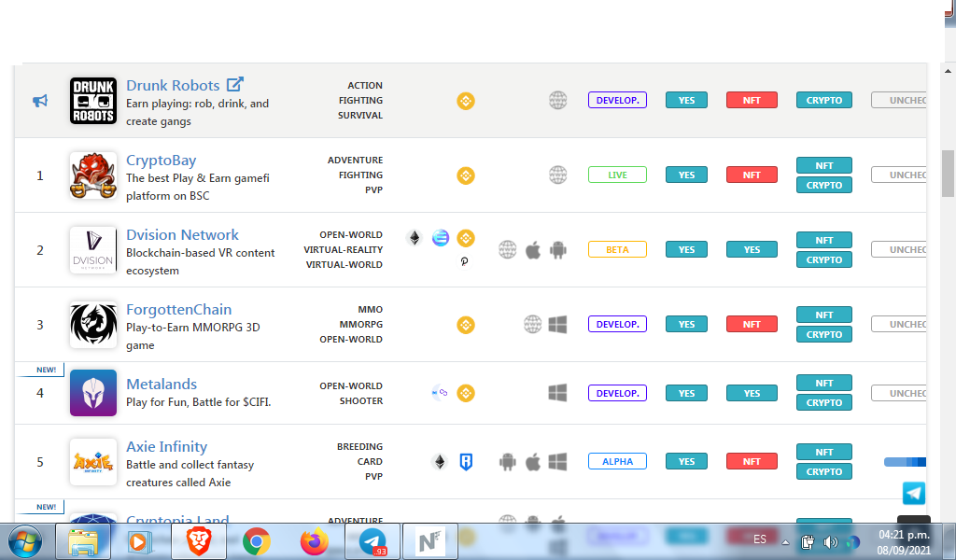The width and height of the screenshot is (956, 560).
Task: Open the Drunk Robots game title link
Action: [x=173, y=85]
